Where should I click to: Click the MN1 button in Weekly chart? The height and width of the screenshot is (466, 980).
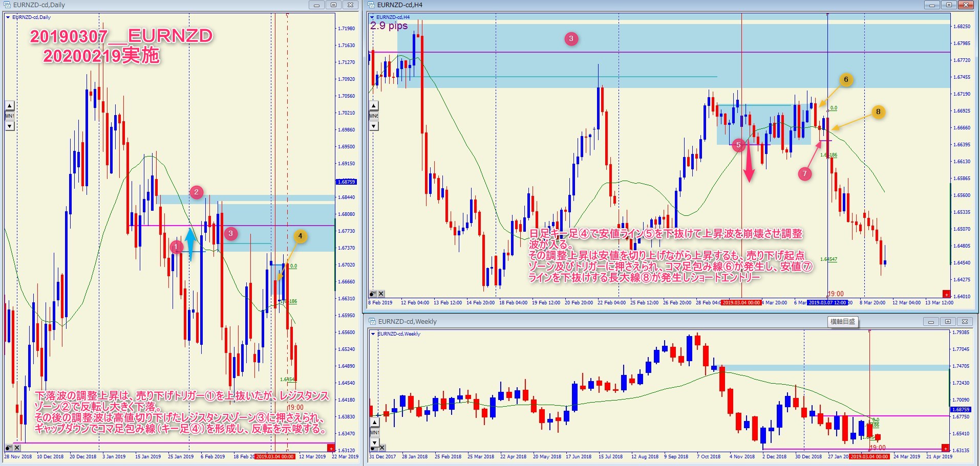(375, 433)
